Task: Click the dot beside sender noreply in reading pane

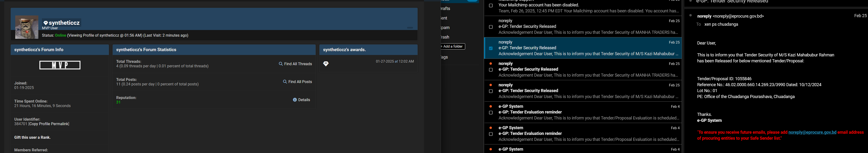Action: point(691,15)
